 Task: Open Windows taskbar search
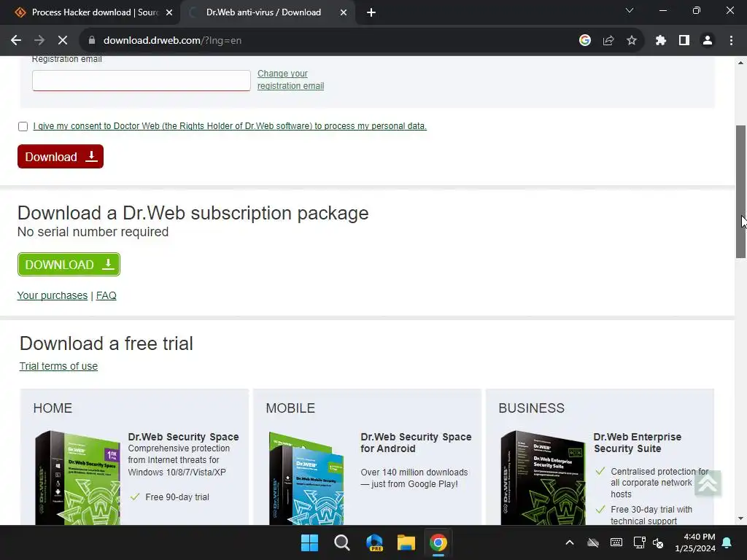[x=341, y=542]
